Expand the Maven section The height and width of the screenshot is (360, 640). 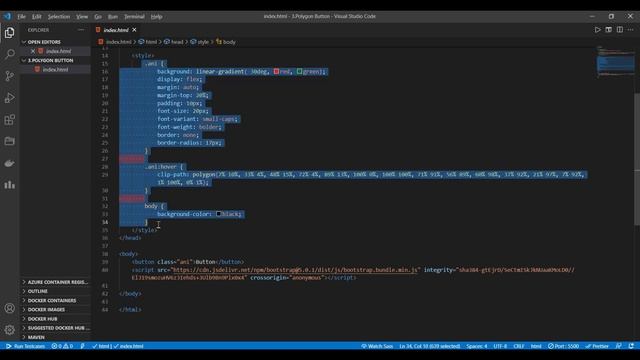(x=55, y=337)
